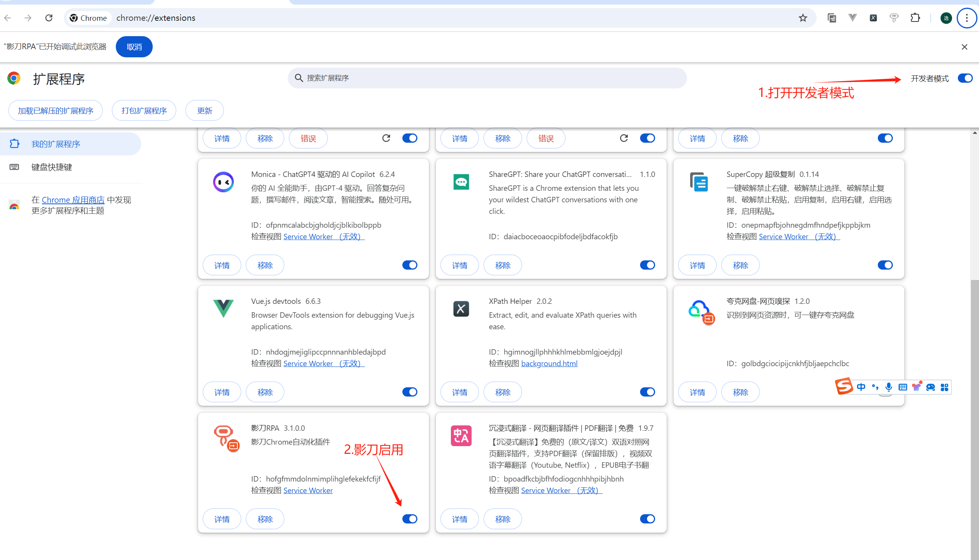Click the XPath Helper toolbar icon
Viewport: 979px width, 560px height.
pyautogui.click(x=873, y=18)
